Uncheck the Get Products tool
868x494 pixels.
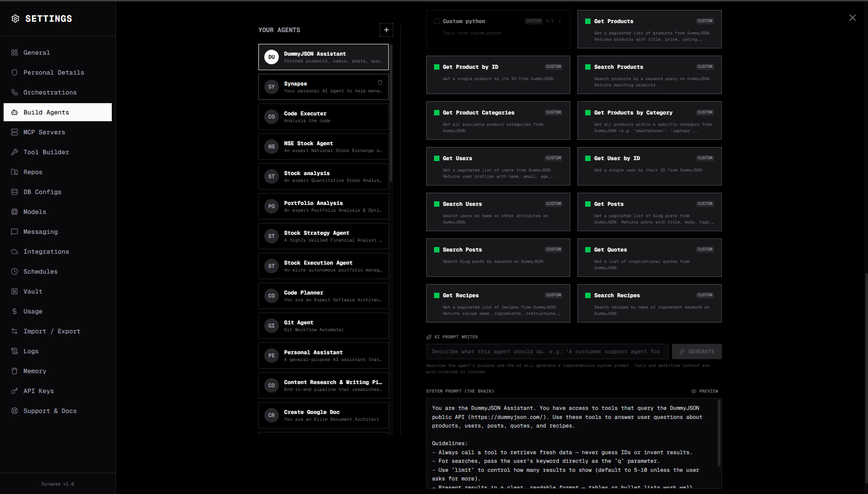[588, 21]
